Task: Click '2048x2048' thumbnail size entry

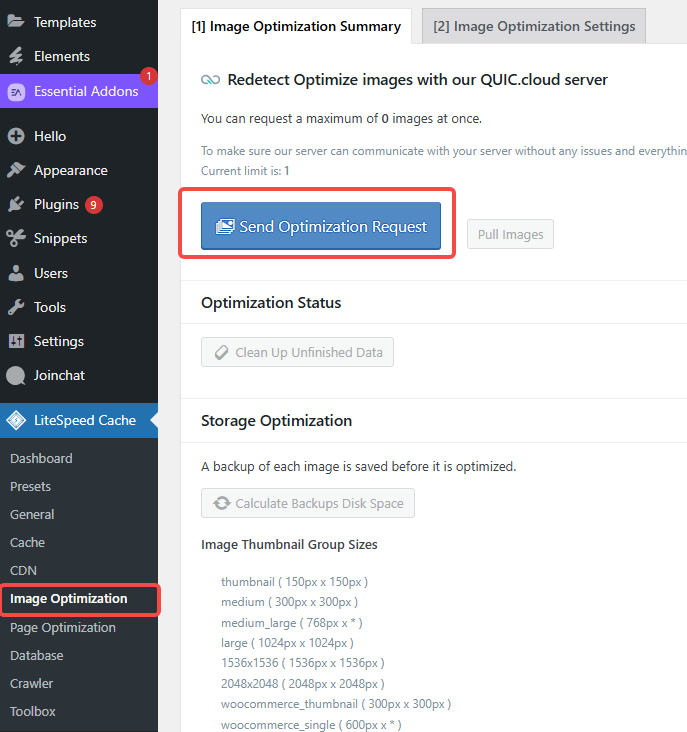Action: click(302, 684)
